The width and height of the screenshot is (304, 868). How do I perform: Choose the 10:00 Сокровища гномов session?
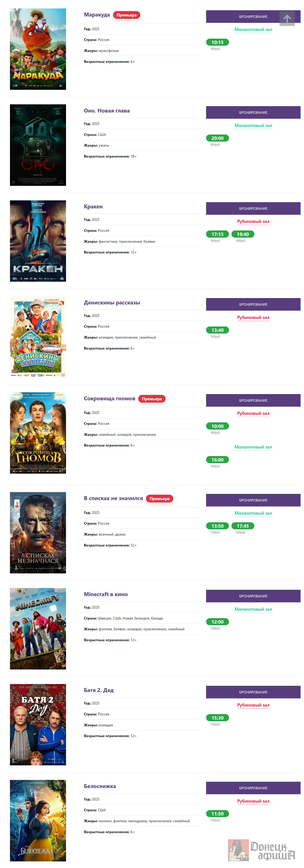217,426
